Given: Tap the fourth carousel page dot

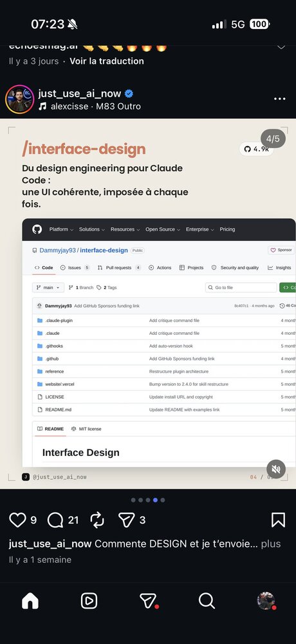Looking at the screenshot, I should (x=155, y=500).
